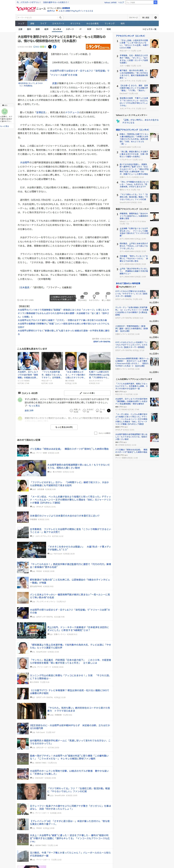The height and width of the screenshot is (868, 174).
Task: Report the article via 記事に関する報告
Action: (x=26, y=300)
